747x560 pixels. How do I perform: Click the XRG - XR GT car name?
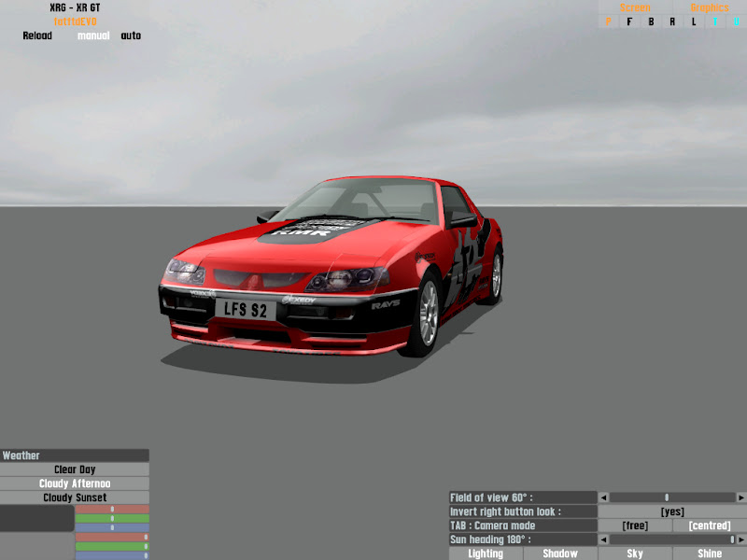click(x=75, y=7)
